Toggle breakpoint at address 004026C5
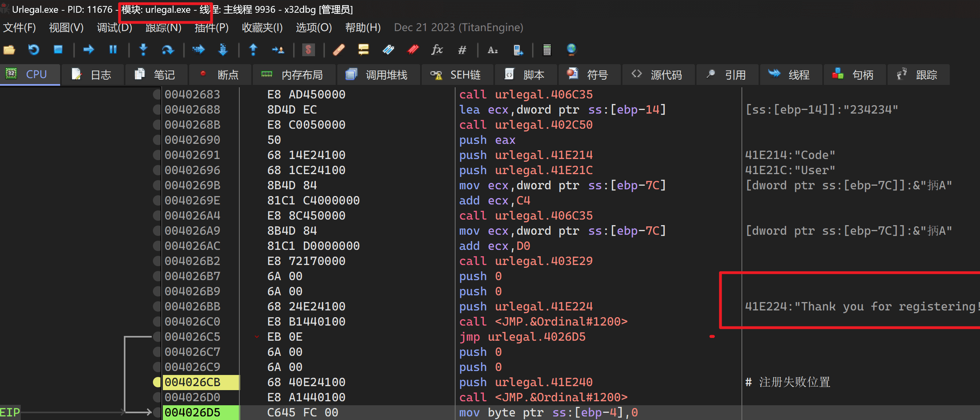 (157, 337)
